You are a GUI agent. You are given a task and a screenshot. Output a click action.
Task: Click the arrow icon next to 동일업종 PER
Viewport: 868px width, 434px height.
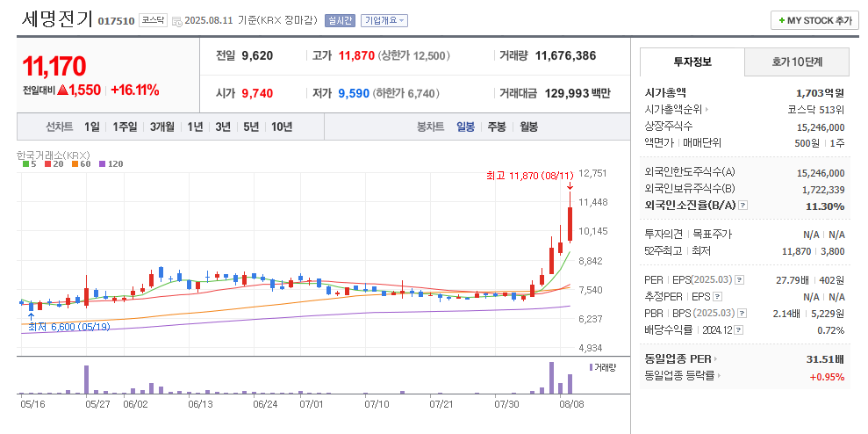(715, 359)
